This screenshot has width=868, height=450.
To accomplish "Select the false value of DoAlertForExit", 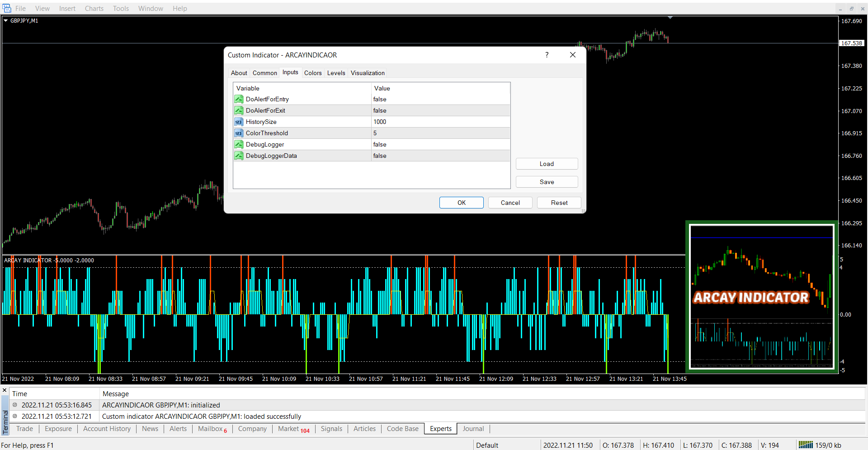I will [x=380, y=110].
